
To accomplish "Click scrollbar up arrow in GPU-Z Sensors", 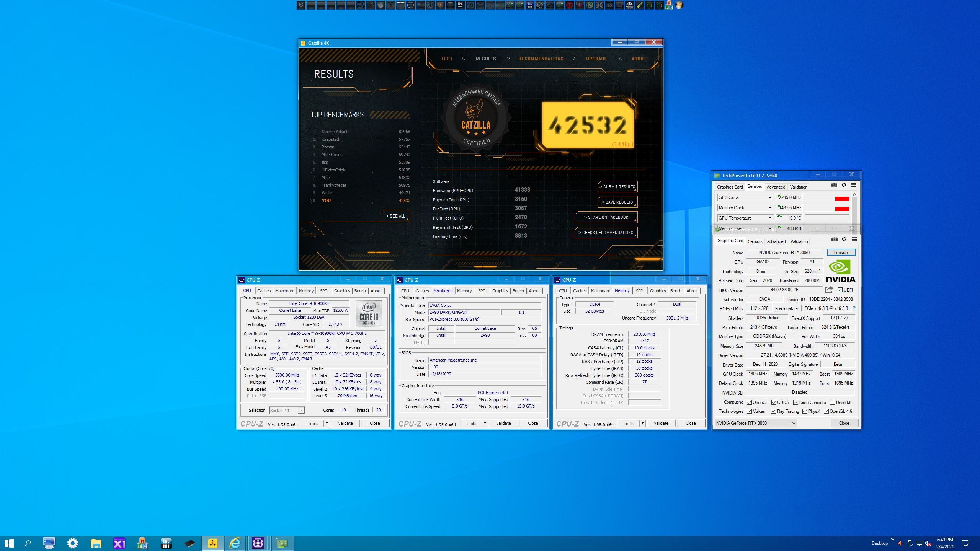I will 854,195.
